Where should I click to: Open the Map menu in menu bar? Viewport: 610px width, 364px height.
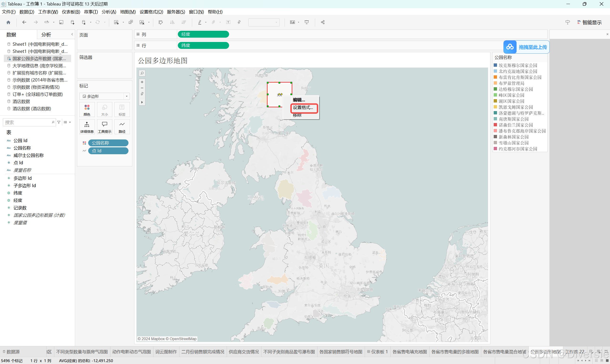(x=128, y=12)
